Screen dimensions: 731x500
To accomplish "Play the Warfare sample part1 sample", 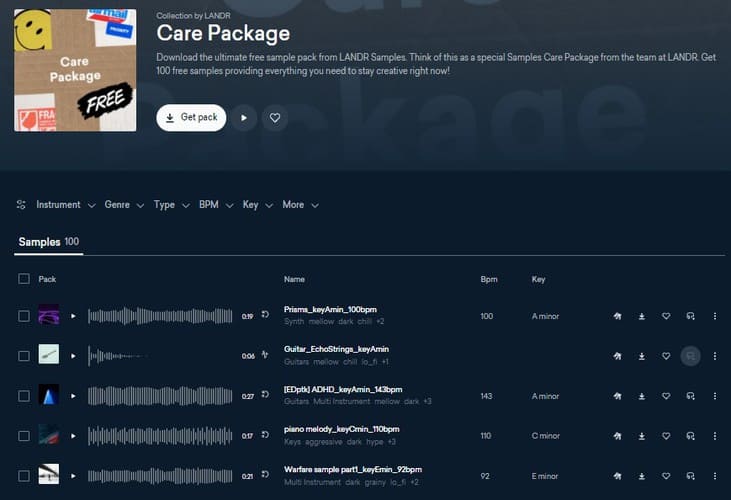I will 73,476.
